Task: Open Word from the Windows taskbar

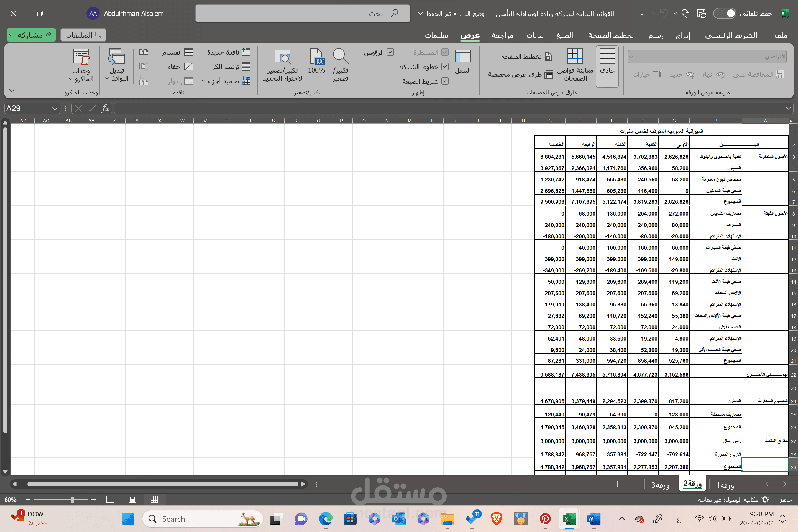Action: tap(594, 519)
